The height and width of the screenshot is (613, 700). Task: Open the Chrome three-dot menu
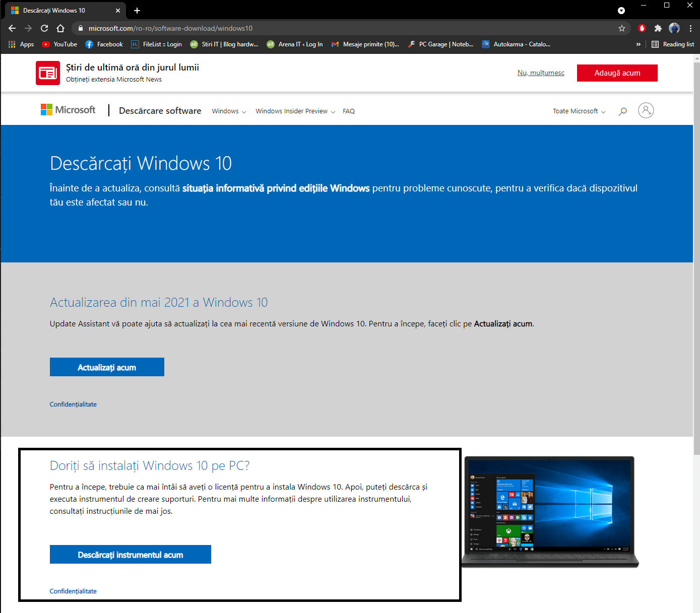click(x=690, y=28)
